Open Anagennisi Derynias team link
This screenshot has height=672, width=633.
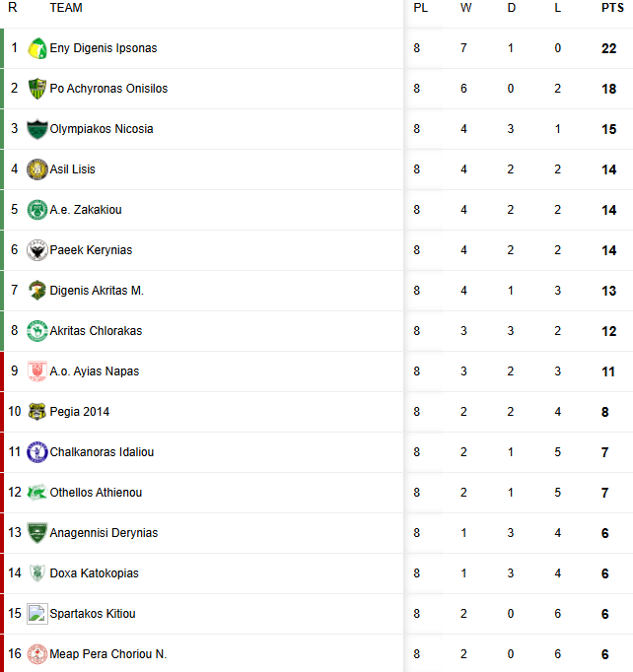(104, 533)
